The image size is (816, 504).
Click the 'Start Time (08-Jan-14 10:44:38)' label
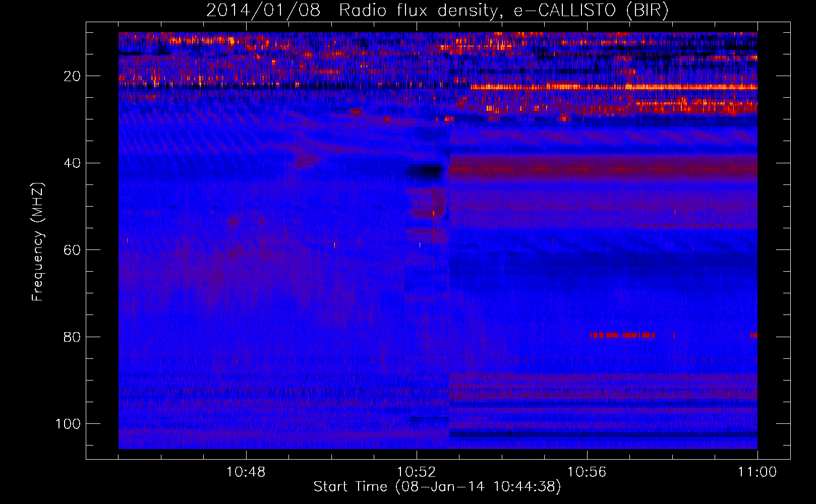(437, 487)
